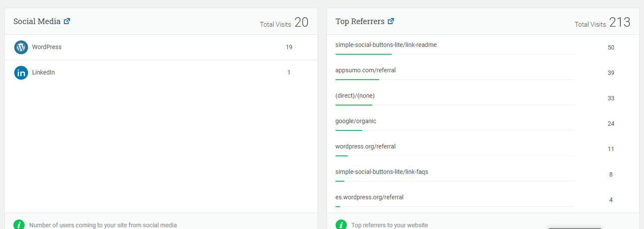Click the WordPress visit count 19
This screenshot has height=229, width=644.
[289, 47]
